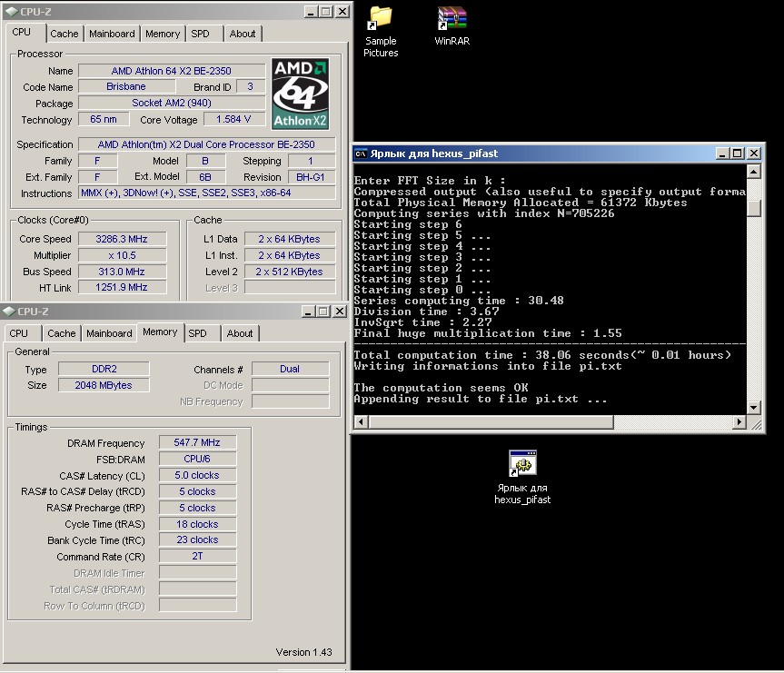Viewport: 784px width, 673px height.
Task: Switch to Cache tab in bottom CPU-Z window
Action: [62, 333]
